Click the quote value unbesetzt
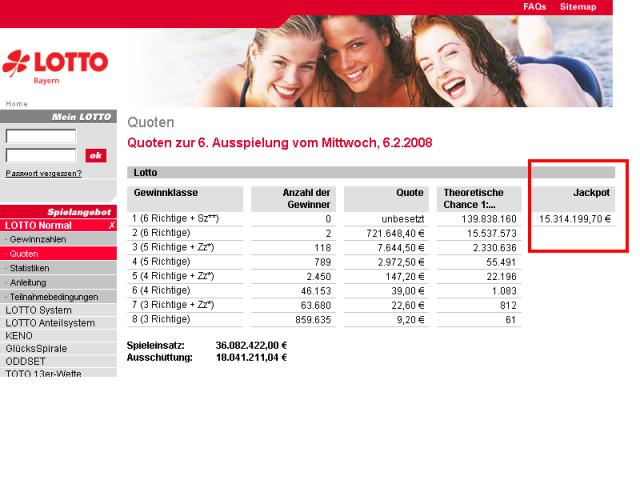Viewport: 640px width, 480px height. tap(402, 219)
